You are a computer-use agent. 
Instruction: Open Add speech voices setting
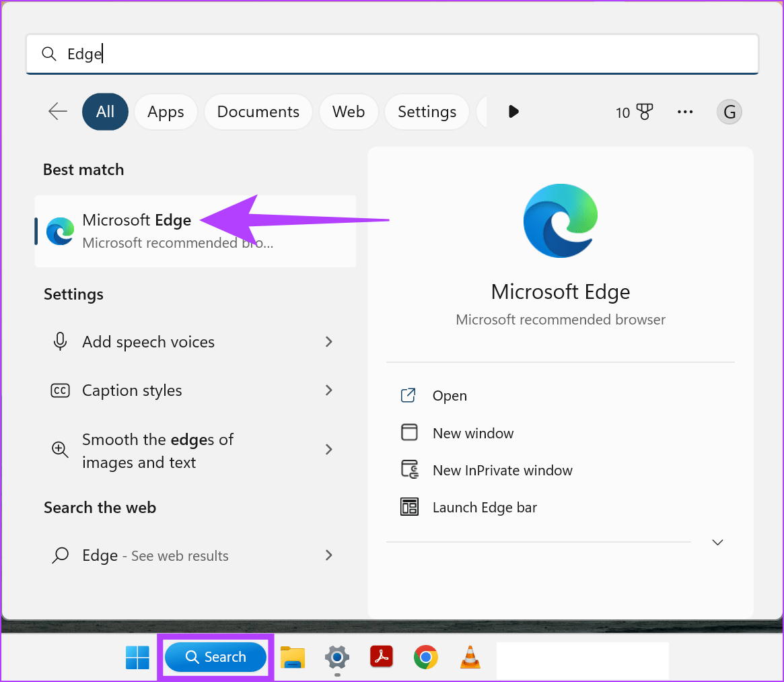(x=148, y=342)
